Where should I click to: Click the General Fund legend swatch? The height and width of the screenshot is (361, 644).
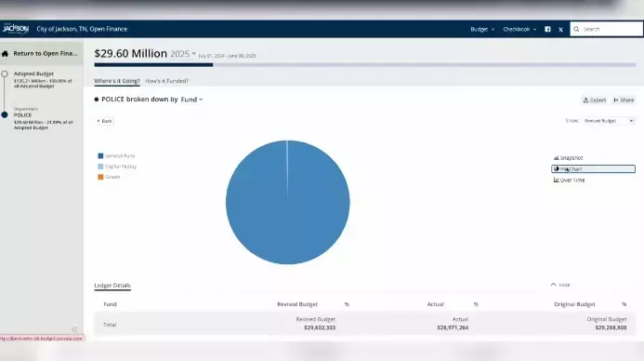[100, 155]
